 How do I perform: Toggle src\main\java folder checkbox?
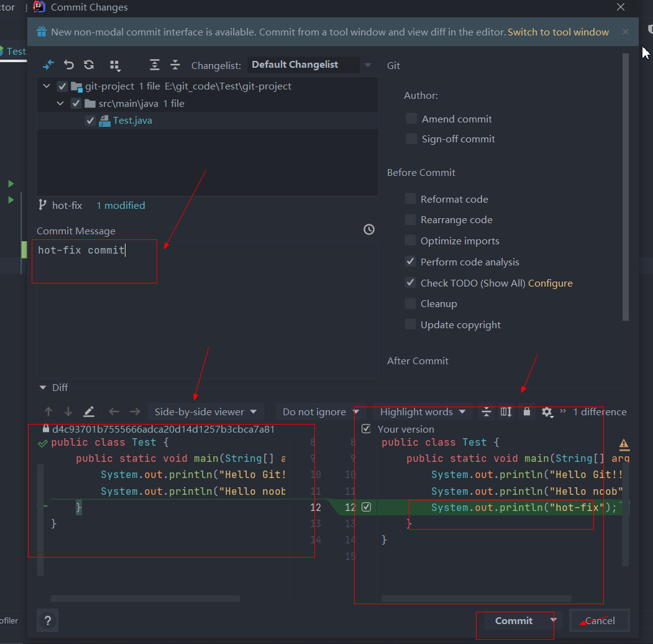pos(76,103)
